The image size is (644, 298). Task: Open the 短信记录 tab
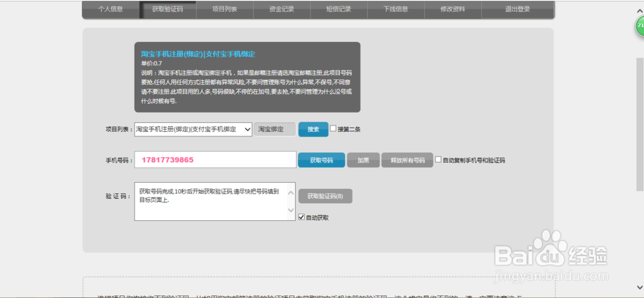(x=339, y=9)
